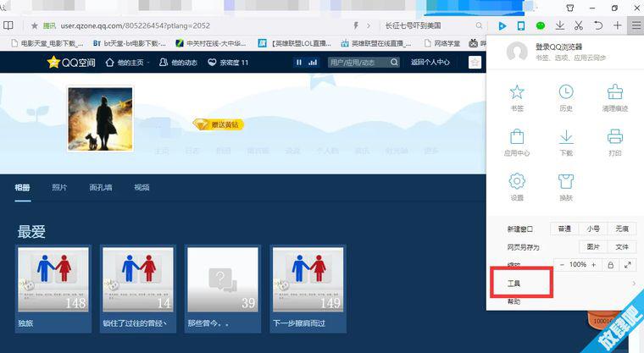
Task: Click the address bar URL field
Action: coord(202,25)
